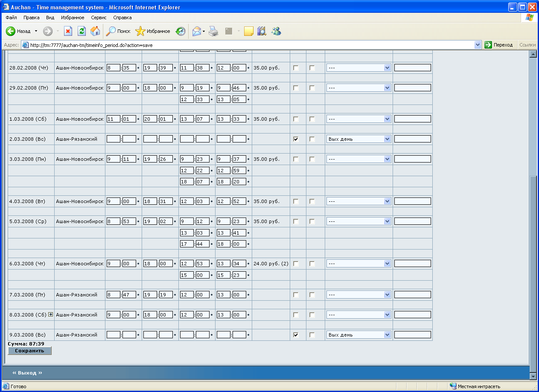Go to the Home page icon
This screenshot has width=539, height=392.
(x=95, y=31)
